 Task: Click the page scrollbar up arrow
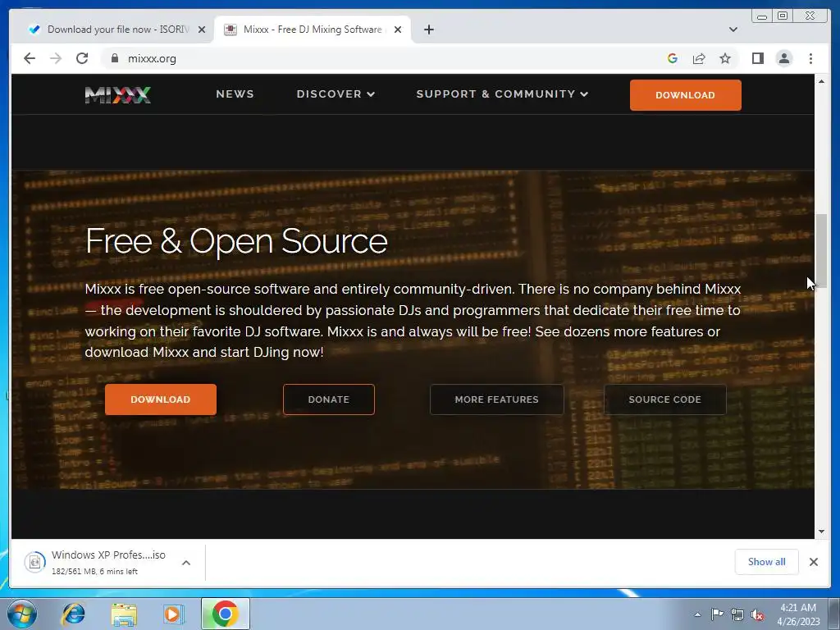pyautogui.click(x=821, y=81)
